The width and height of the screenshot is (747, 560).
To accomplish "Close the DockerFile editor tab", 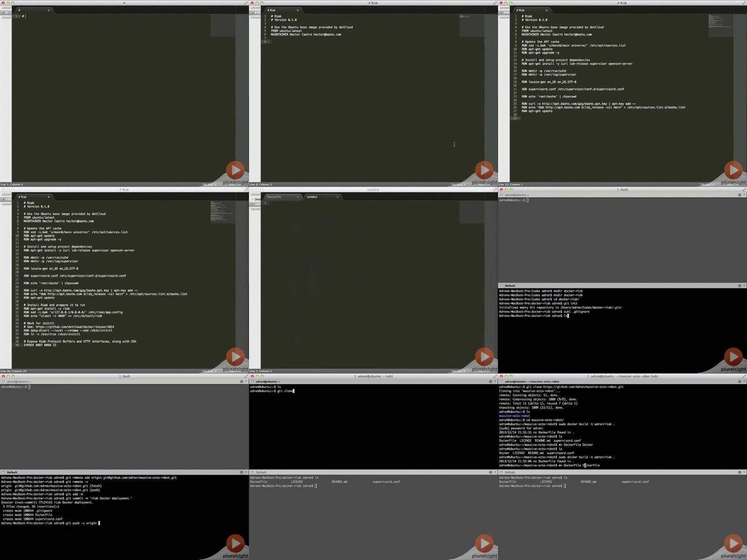I will coord(297,197).
